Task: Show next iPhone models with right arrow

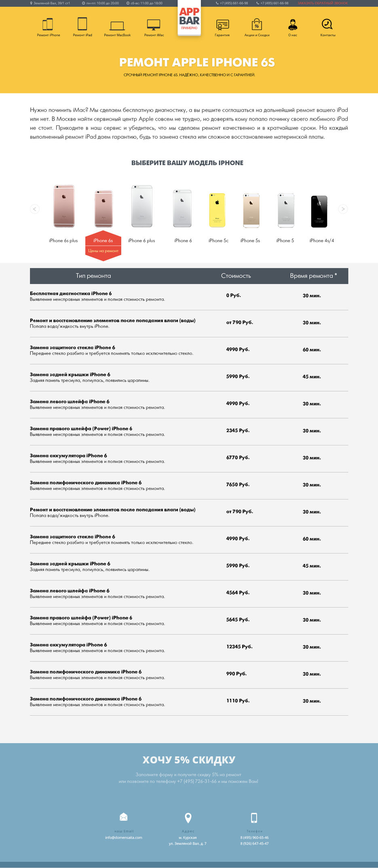Action: [x=343, y=209]
